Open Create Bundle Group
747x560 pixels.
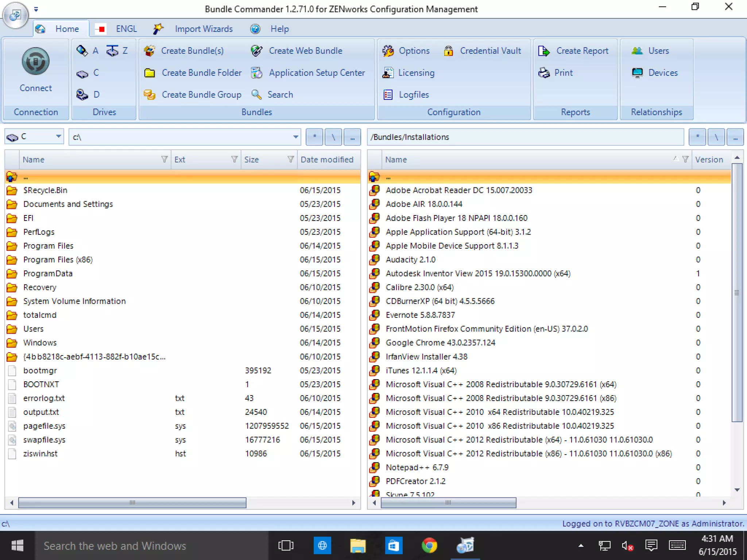[x=201, y=95]
